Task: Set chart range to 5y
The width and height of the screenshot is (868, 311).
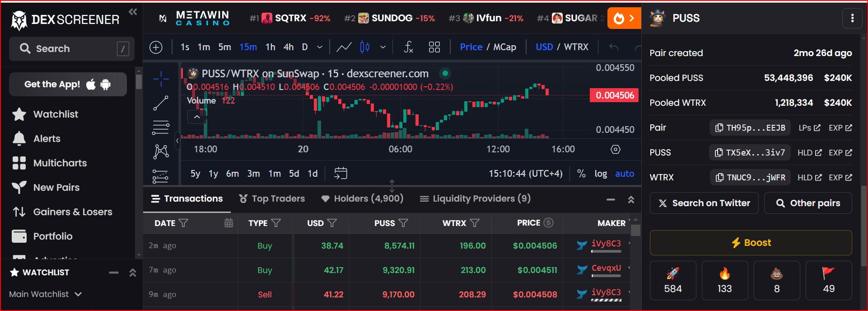Action: pyautogui.click(x=195, y=174)
